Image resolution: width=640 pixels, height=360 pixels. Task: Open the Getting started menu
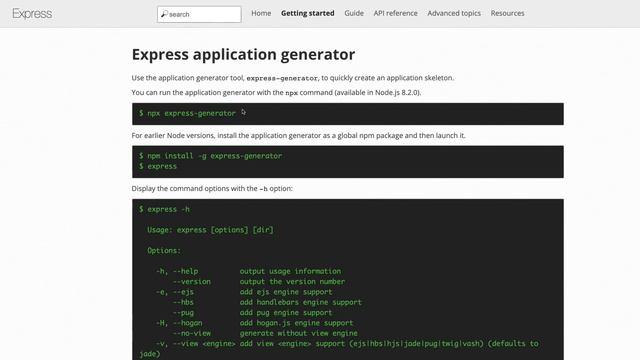click(307, 13)
